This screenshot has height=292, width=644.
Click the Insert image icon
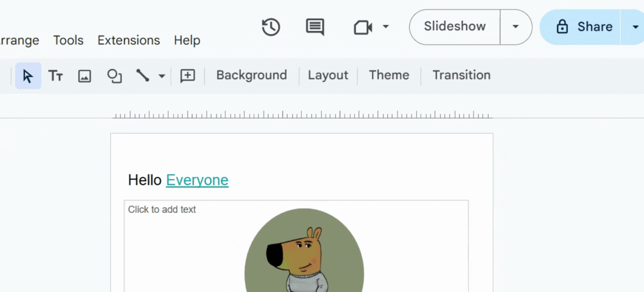pyautogui.click(x=85, y=76)
